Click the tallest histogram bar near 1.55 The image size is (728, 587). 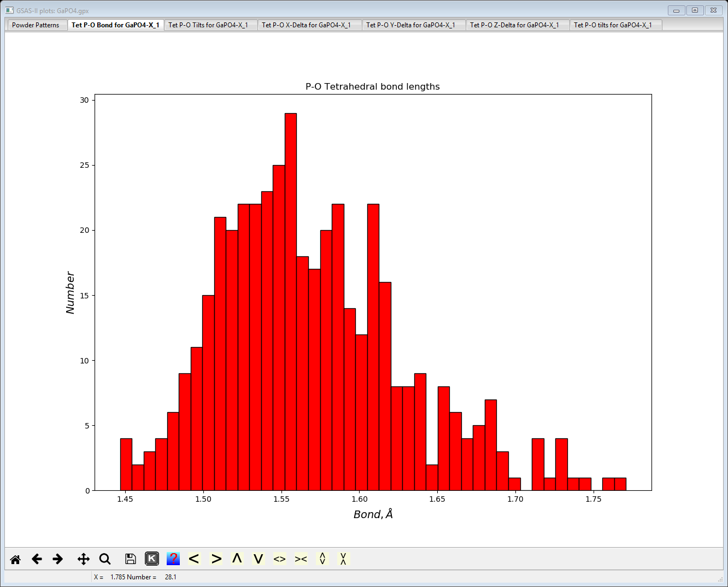click(x=291, y=302)
